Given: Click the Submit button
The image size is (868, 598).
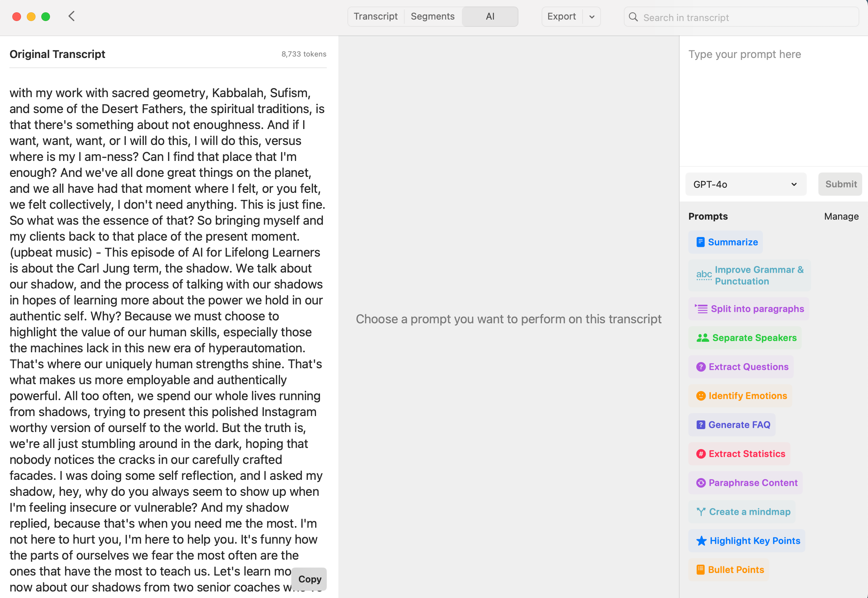Looking at the screenshot, I should [x=841, y=184].
